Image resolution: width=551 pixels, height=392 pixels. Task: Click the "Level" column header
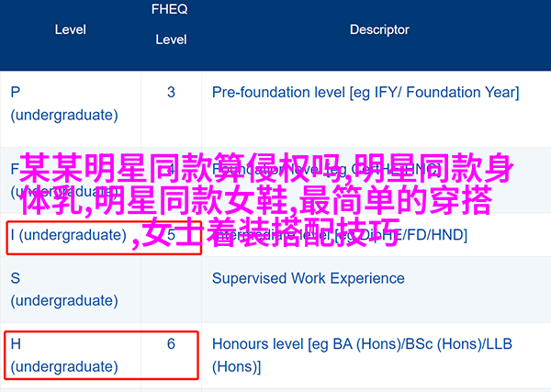pos(70,29)
